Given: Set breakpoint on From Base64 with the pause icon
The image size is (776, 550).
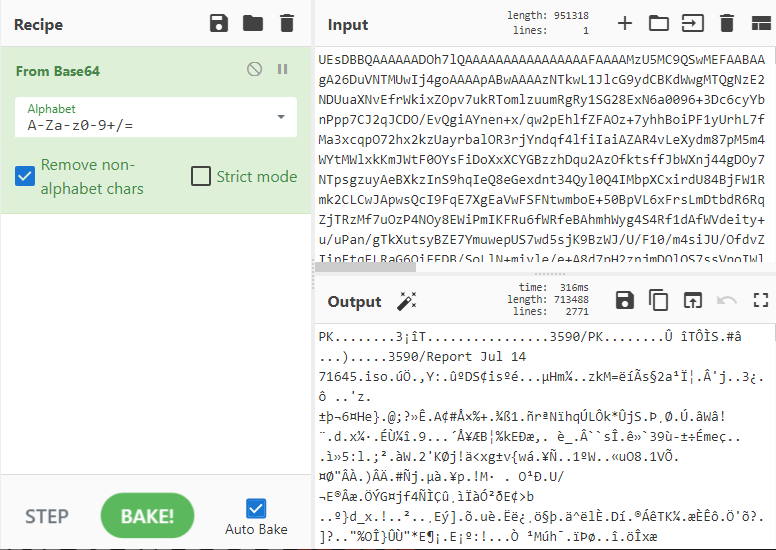Looking at the screenshot, I should [283, 69].
